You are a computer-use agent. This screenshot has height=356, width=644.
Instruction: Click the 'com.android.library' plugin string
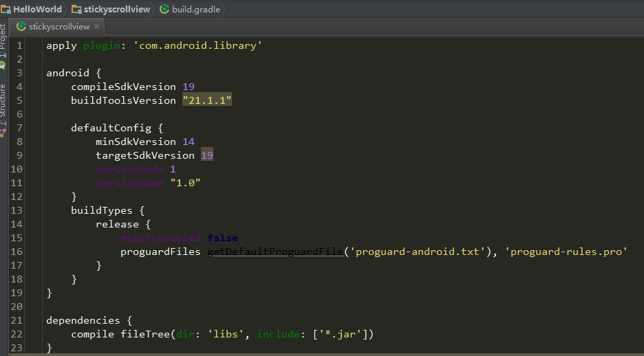pos(197,45)
